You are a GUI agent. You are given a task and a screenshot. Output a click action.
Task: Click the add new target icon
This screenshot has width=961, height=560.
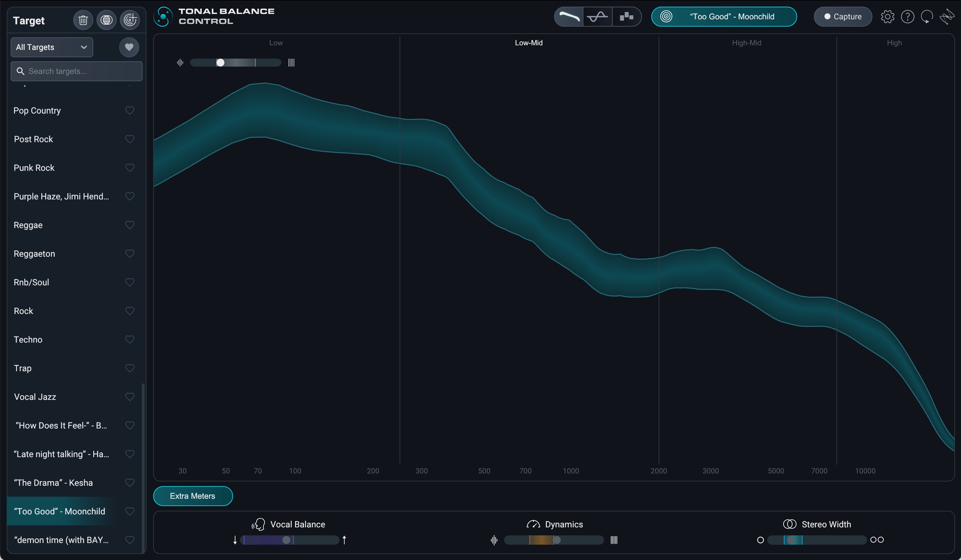pyautogui.click(x=130, y=20)
